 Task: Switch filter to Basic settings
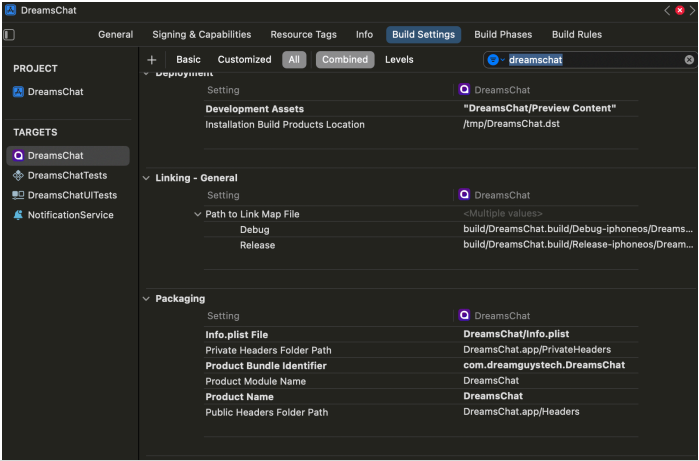[x=188, y=60]
